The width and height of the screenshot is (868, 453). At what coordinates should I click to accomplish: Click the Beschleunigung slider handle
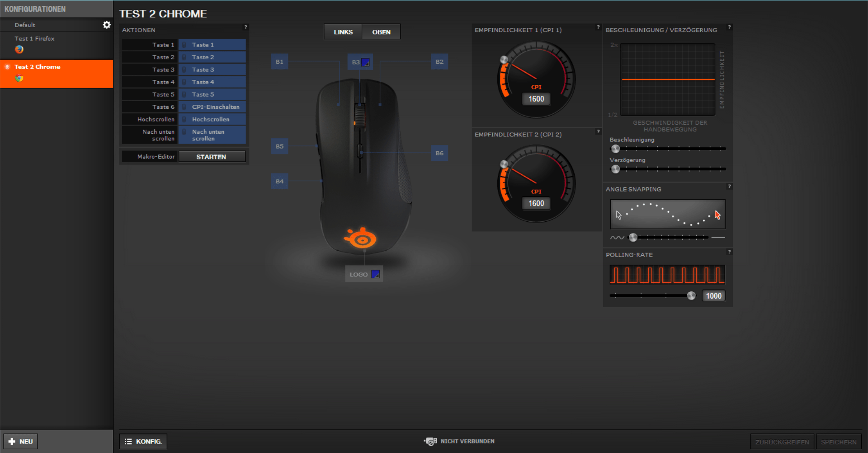point(615,149)
